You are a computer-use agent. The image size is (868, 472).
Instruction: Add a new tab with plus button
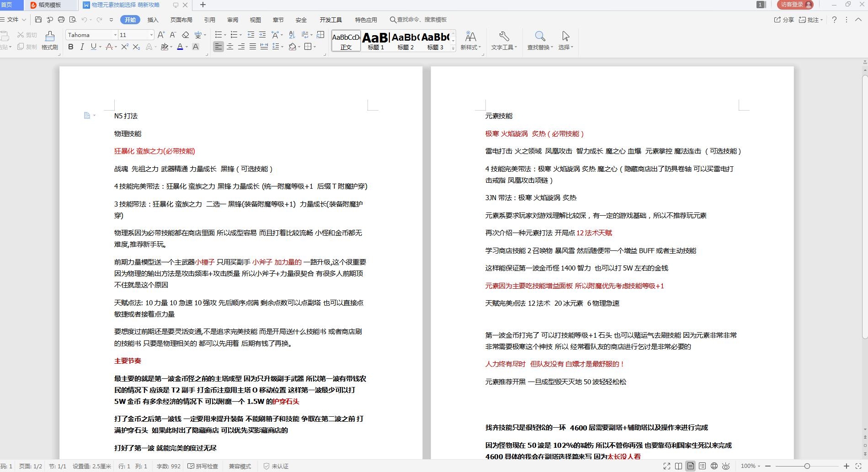[x=203, y=5]
